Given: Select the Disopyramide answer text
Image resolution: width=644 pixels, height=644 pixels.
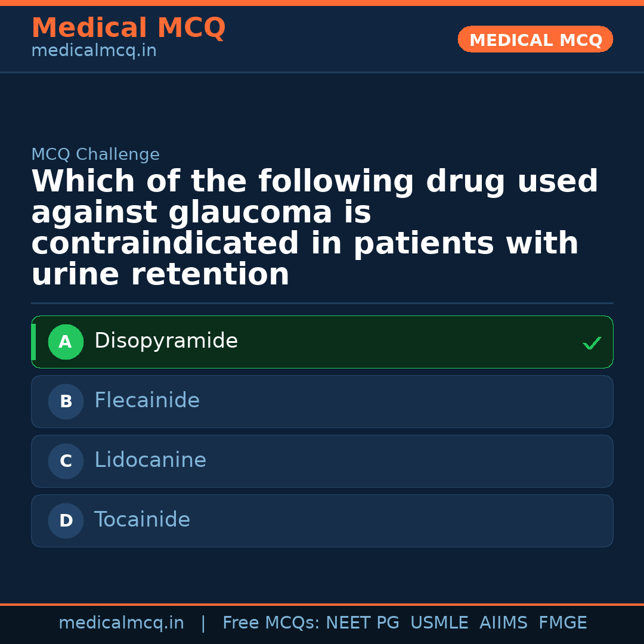Looking at the screenshot, I should [166, 341].
